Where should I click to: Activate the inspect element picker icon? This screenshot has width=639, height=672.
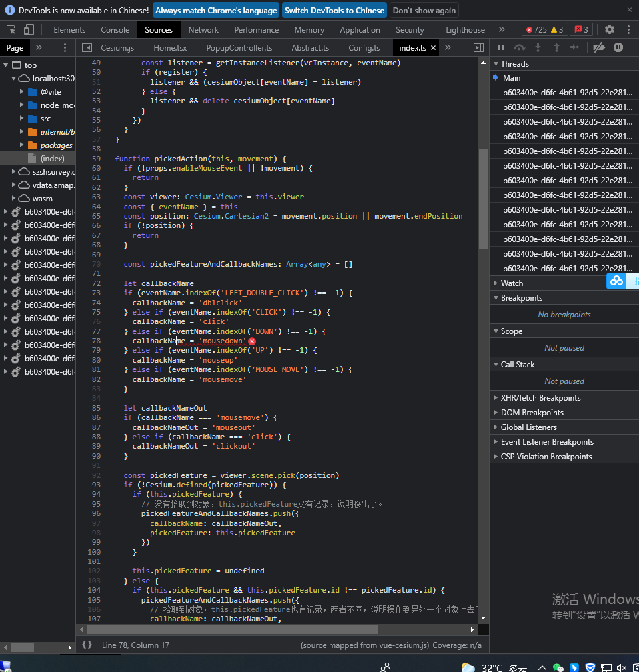(11, 29)
